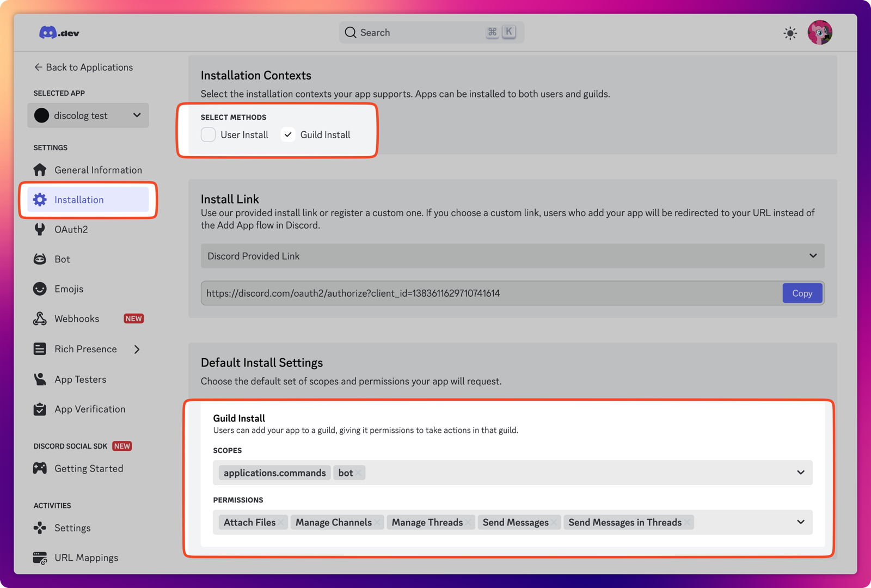The image size is (871, 588).
Task: Select the Bot settings icon in sidebar
Action: pos(40,259)
